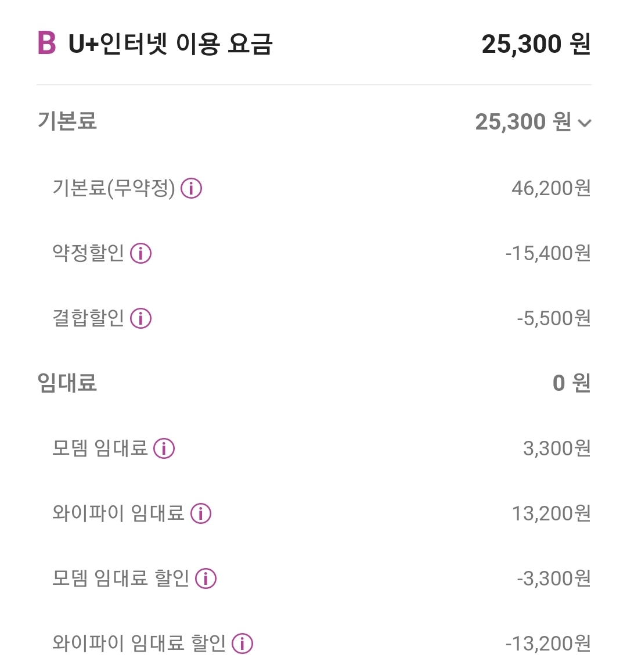Tap the -15,400원 discount amount
The height and width of the screenshot is (672, 627).
click(548, 253)
